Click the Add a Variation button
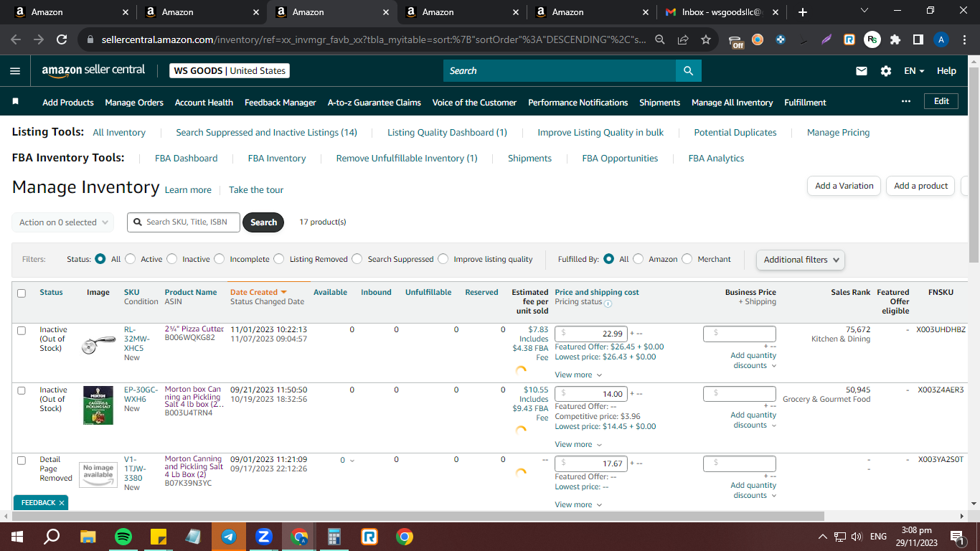Image resolution: width=980 pixels, height=551 pixels. pos(844,186)
